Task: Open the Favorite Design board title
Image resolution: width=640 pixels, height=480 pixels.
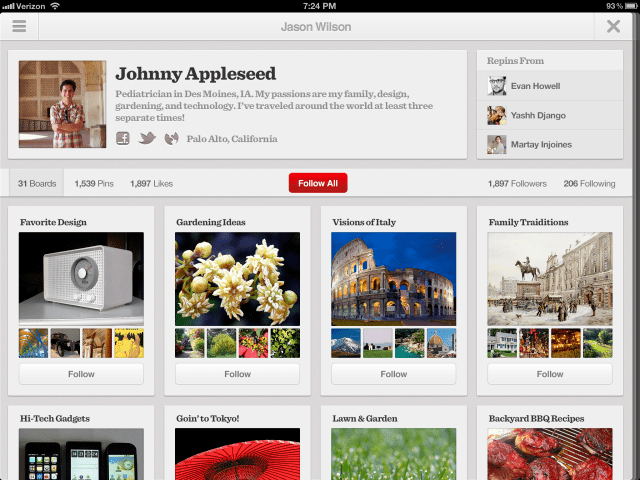Action: [x=53, y=222]
